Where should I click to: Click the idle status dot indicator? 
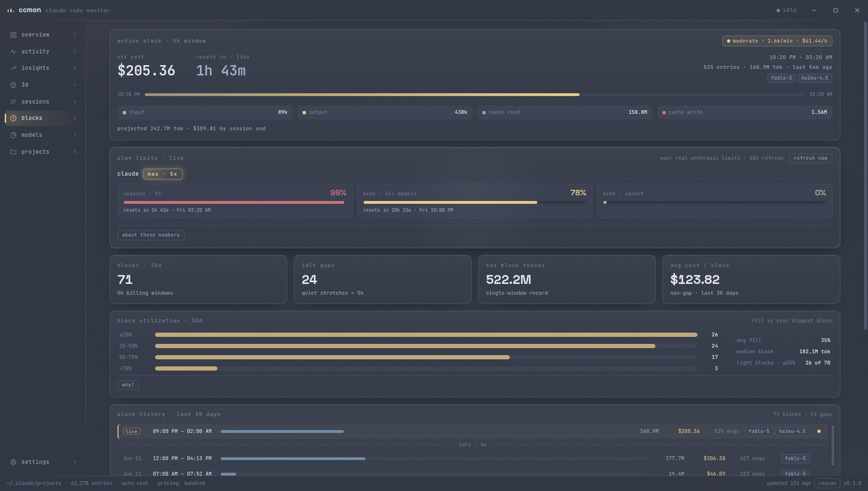pyautogui.click(x=778, y=10)
